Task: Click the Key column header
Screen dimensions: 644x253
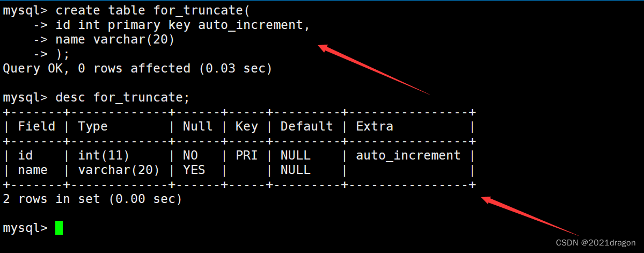Action: pos(246,127)
